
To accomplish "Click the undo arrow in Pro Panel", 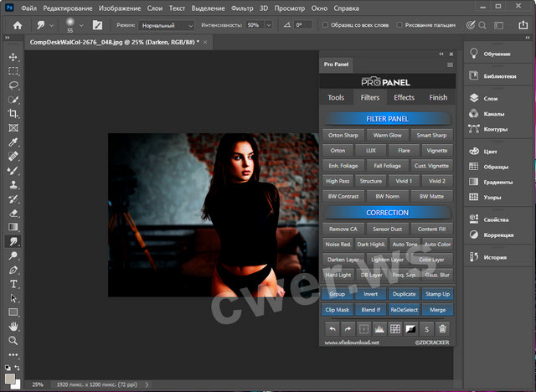I will [332, 328].
